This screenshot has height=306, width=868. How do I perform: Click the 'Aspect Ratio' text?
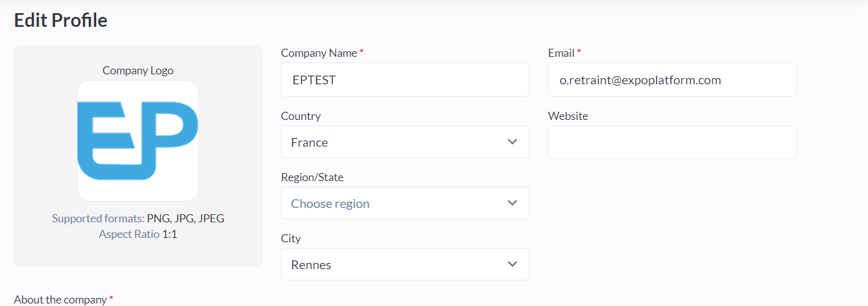click(129, 234)
